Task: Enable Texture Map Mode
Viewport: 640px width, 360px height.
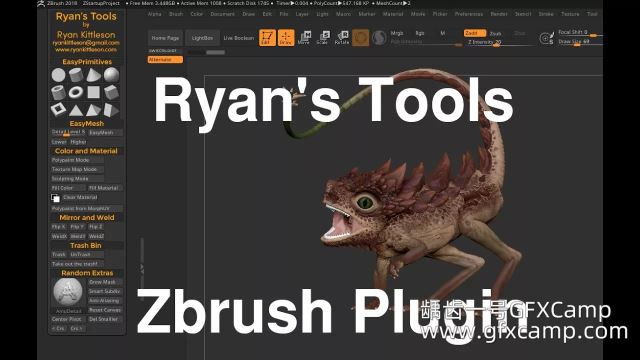Action: point(77,169)
